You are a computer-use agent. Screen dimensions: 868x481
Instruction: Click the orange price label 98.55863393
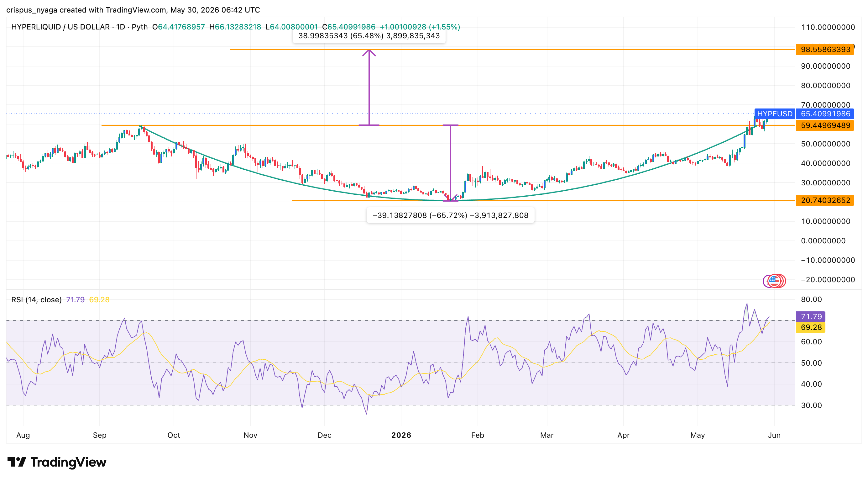825,50
